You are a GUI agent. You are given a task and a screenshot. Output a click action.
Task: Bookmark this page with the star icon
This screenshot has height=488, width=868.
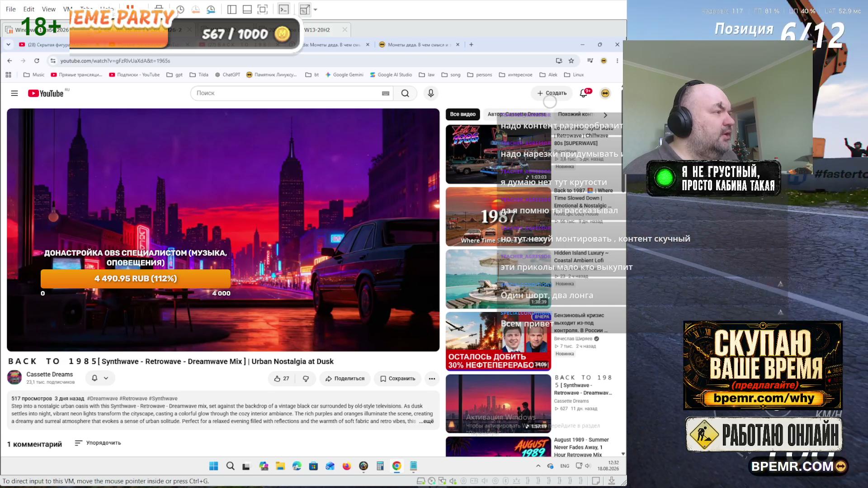[x=571, y=61]
